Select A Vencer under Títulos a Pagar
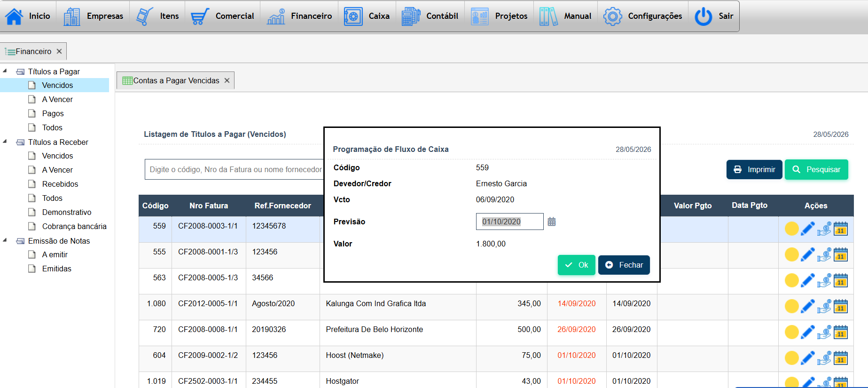The image size is (868, 388). [57, 99]
